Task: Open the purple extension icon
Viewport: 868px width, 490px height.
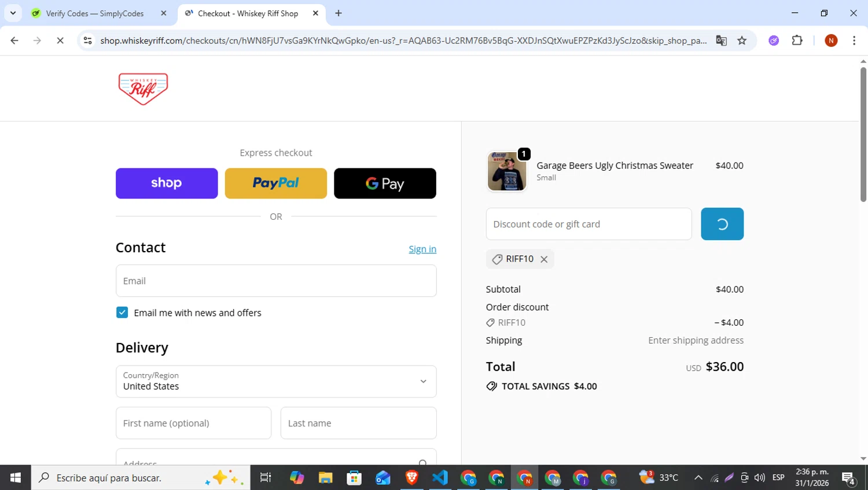Action: point(774,40)
